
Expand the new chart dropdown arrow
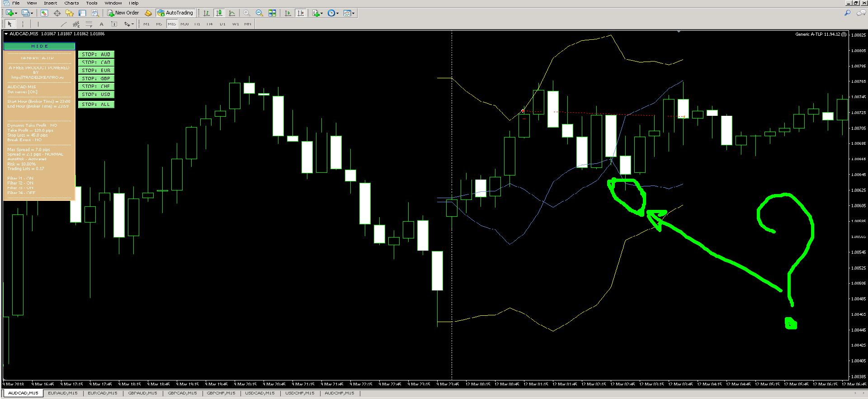pyautogui.click(x=16, y=13)
